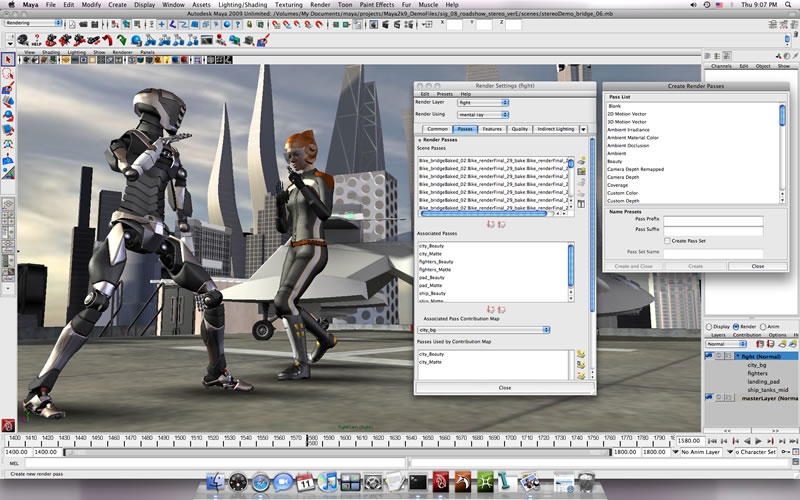800x500 pixels.
Task: Click the Pass Prefix input field
Action: 713,220
